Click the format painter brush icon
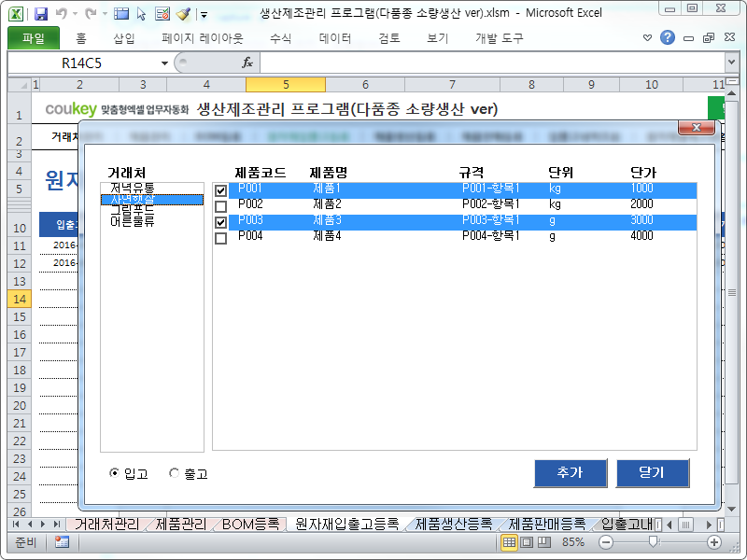Screen dimensions: 747x560 click(183, 14)
